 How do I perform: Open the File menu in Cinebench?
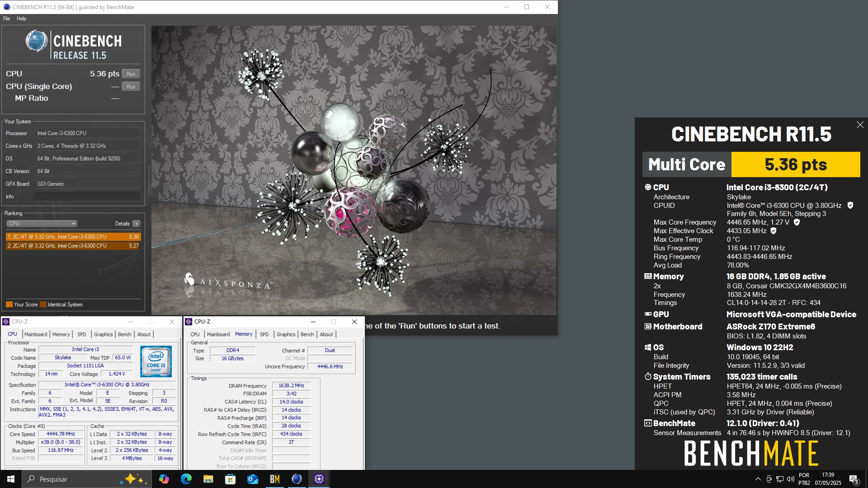coord(6,19)
